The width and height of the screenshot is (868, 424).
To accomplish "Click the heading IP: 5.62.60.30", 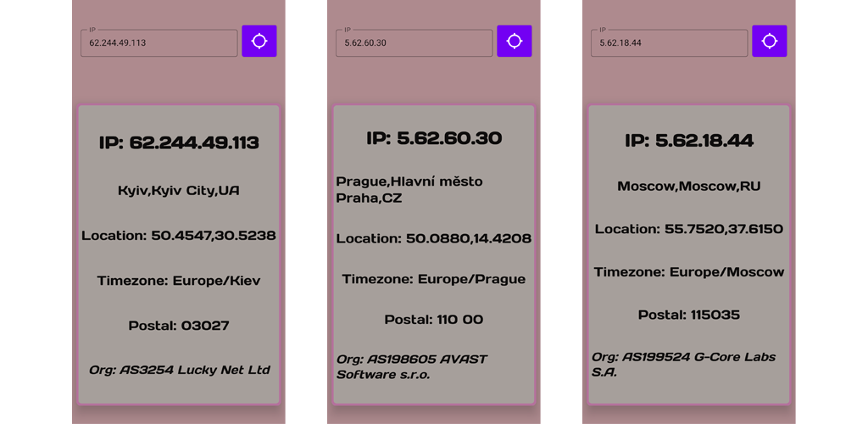I will click(x=434, y=138).
